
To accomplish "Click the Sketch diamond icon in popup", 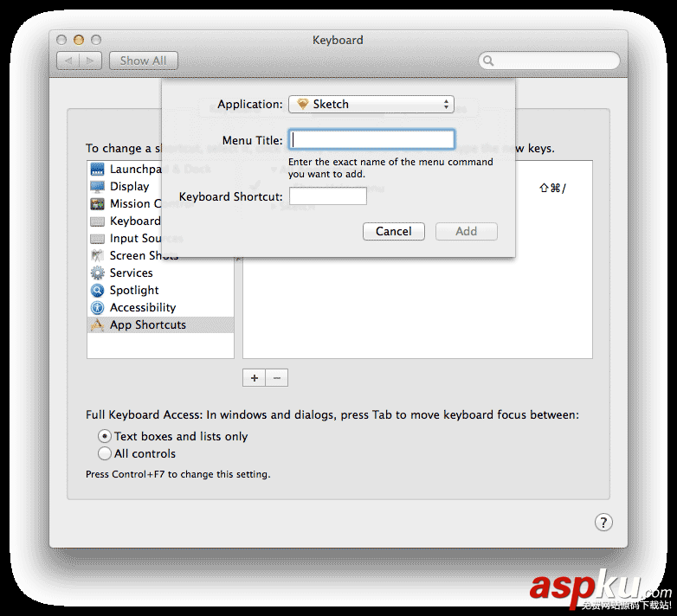I will coord(303,104).
